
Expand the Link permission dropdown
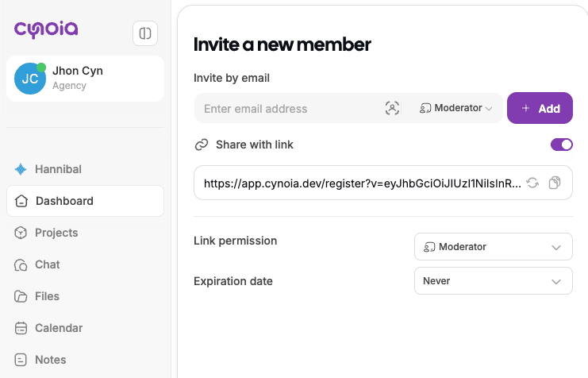pyautogui.click(x=493, y=247)
